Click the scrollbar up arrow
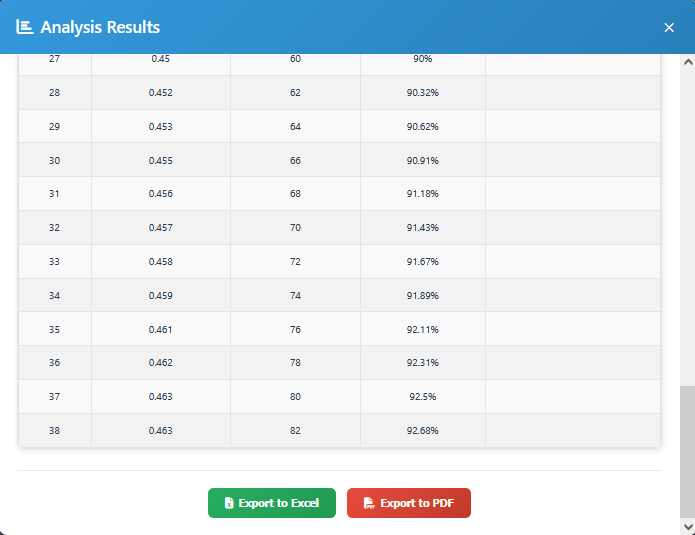695x535 pixels. 687,63
